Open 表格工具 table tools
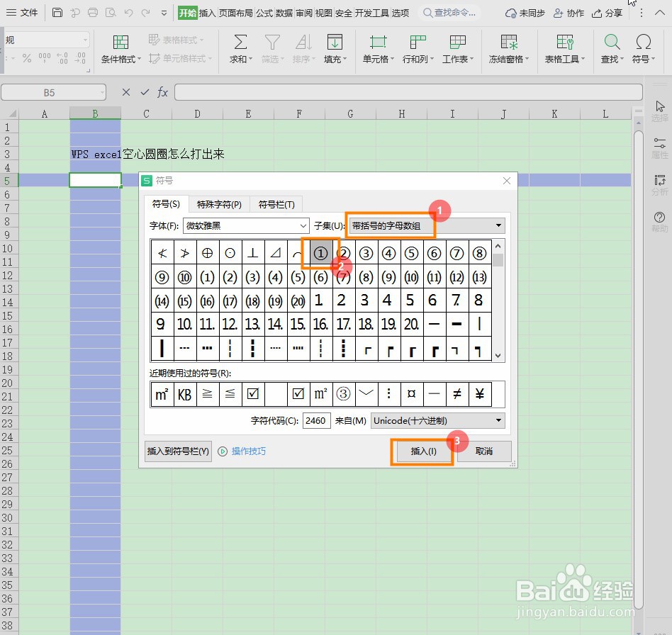Viewport: 672px width, 635px height. [x=564, y=49]
